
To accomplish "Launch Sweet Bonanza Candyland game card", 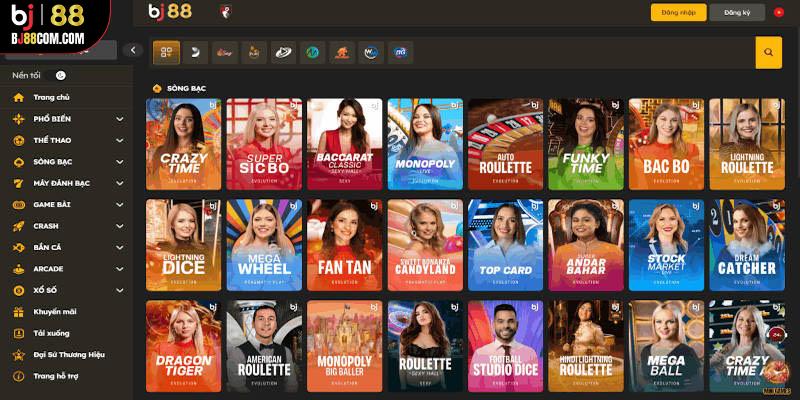I will [425, 245].
